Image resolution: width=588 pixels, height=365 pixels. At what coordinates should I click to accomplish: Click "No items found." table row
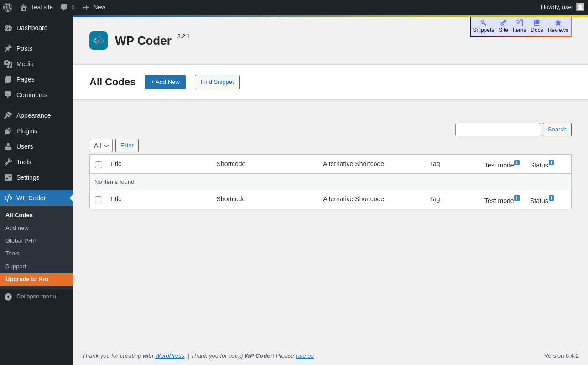click(330, 182)
